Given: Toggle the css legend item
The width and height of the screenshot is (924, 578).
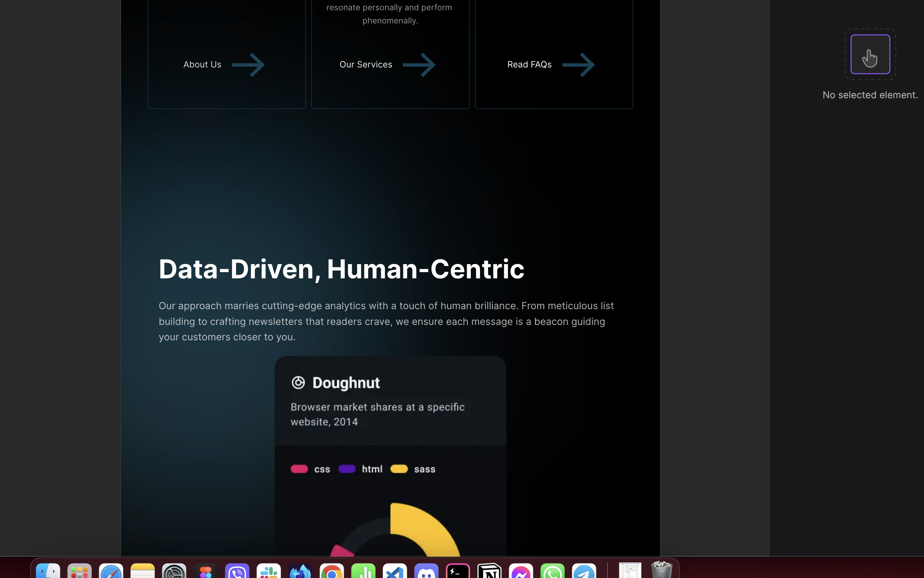Looking at the screenshot, I should click(310, 469).
